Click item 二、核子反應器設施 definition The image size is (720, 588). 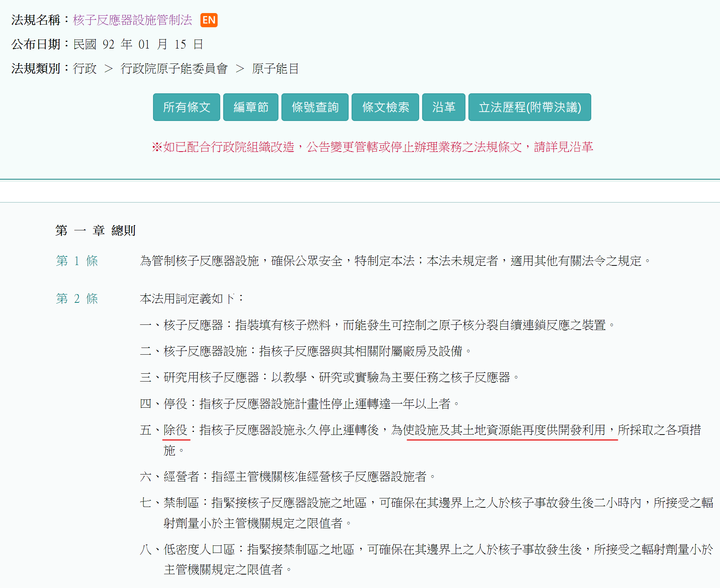coord(306,352)
